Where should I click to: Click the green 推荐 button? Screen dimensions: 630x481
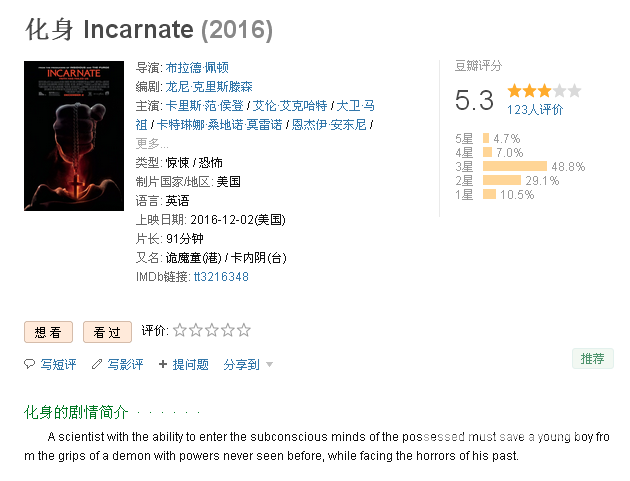click(x=593, y=358)
